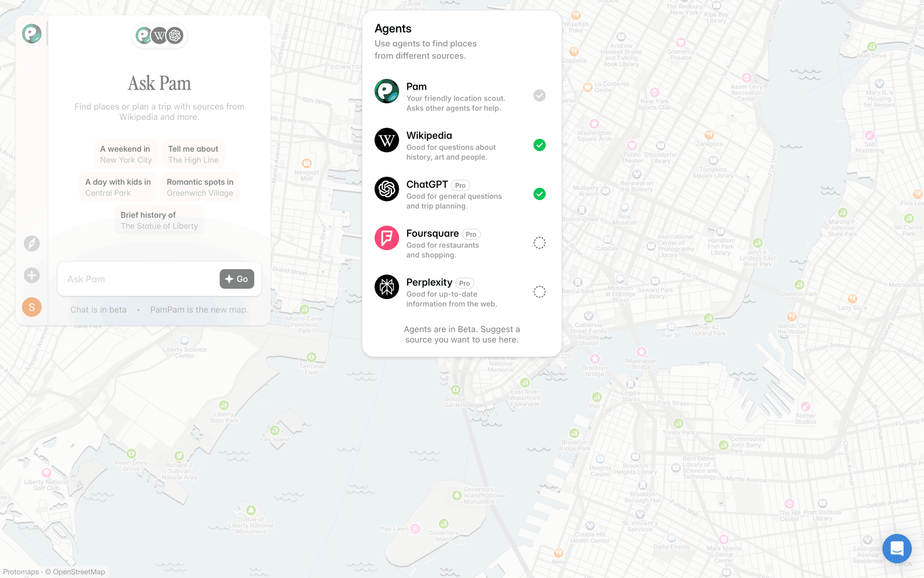Click the Go button
Image resolution: width=924 pixels, height=578 pixels.
237,279
